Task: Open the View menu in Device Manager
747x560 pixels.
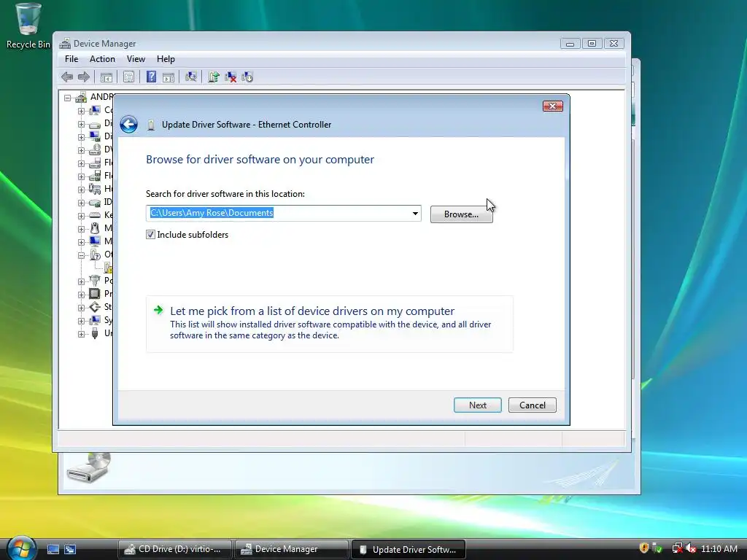Action: tap(136, 59)
